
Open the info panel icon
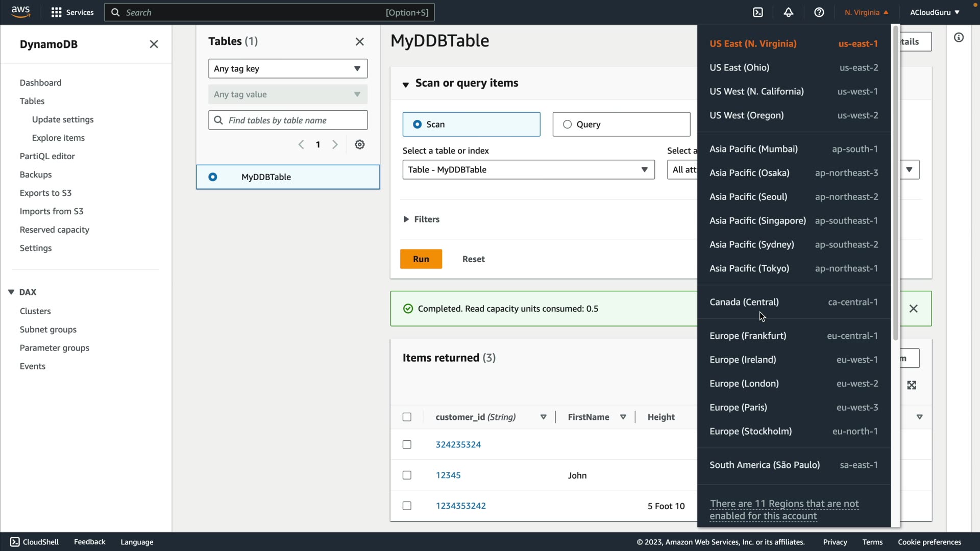coord(959,37)
